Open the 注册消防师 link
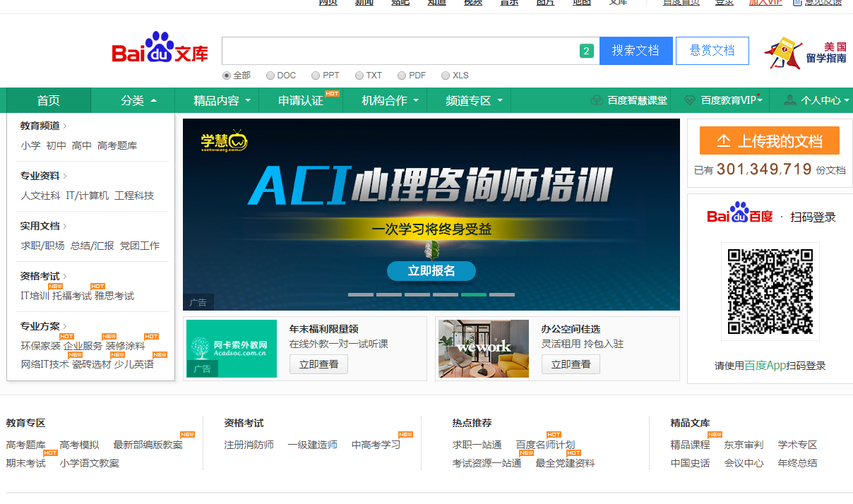The width and height of the screenshot is (853, 504). tap(249, 445)
